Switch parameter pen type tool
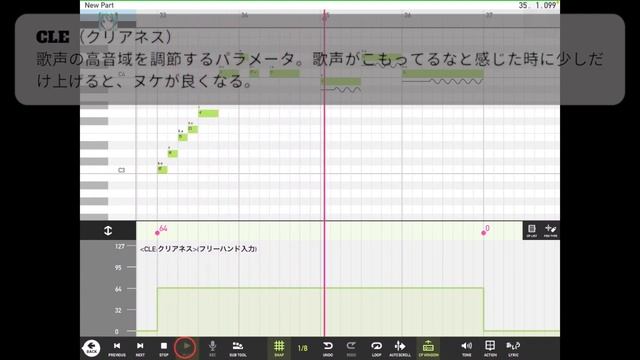640x360 pixels. 550,231
